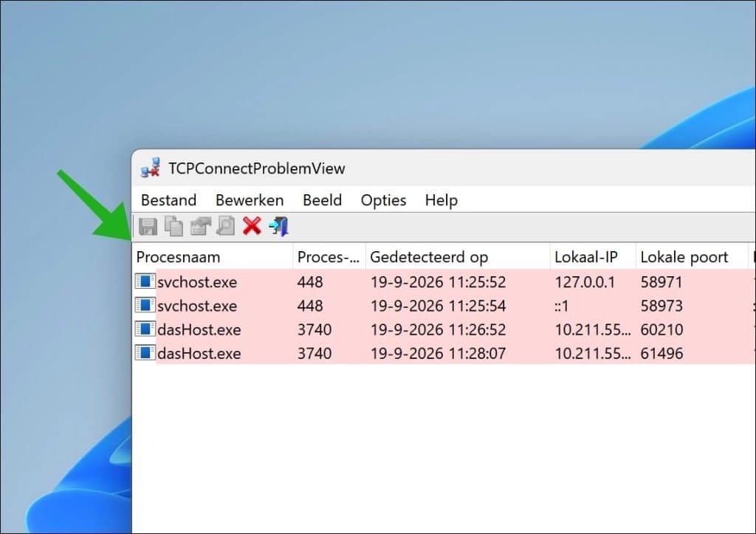Click timestamp 19-9-2026 11:25:52
The image size is (756, 534).
tap(439, 281)
